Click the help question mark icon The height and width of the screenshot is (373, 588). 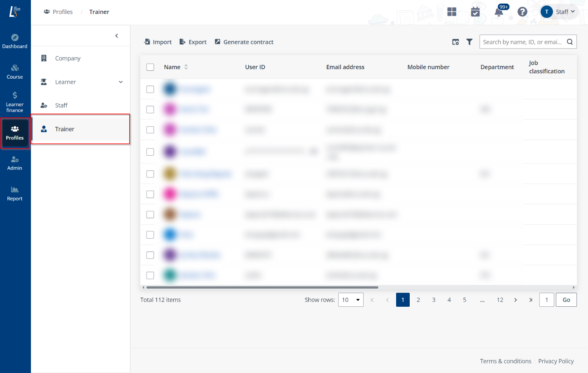[x=522, y=12]
